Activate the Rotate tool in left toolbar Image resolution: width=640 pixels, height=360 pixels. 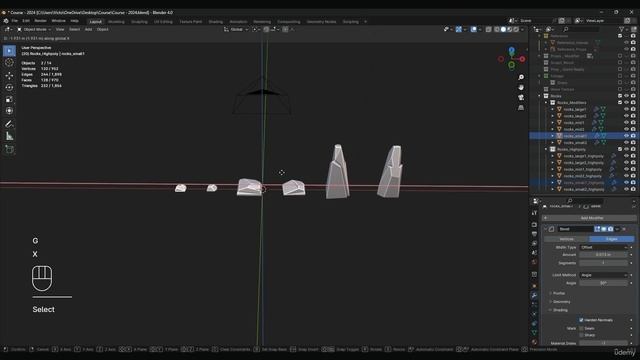[9, 87]
